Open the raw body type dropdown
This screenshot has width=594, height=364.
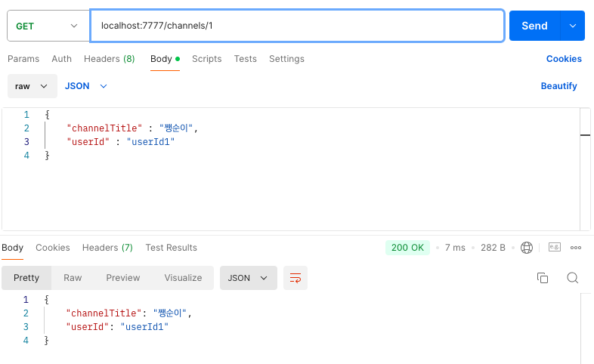tap(32, 86)
